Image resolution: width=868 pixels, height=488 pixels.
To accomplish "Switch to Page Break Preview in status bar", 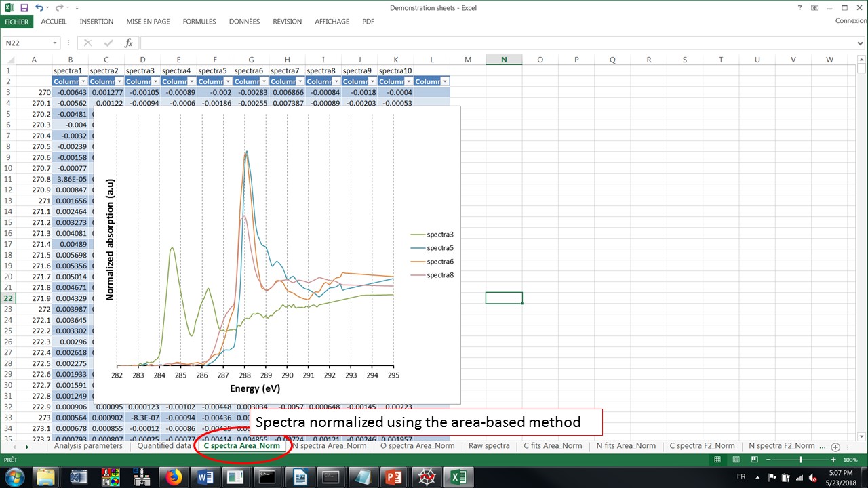I will click(753, 460).
